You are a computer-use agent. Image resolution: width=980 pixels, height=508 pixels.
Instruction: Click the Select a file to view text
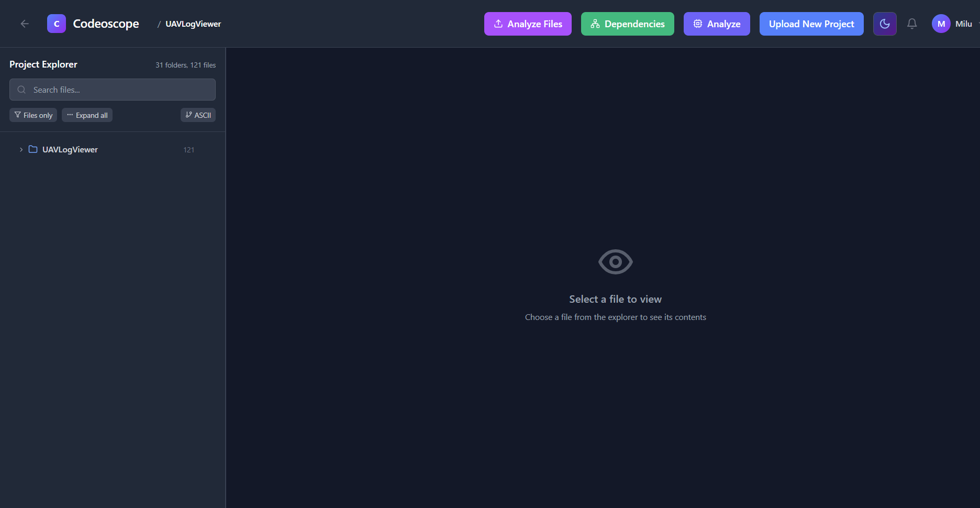pos(616,299)
